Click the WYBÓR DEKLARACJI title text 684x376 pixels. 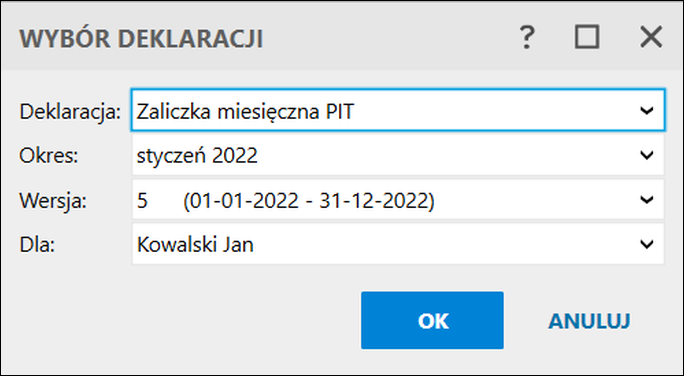141,38
